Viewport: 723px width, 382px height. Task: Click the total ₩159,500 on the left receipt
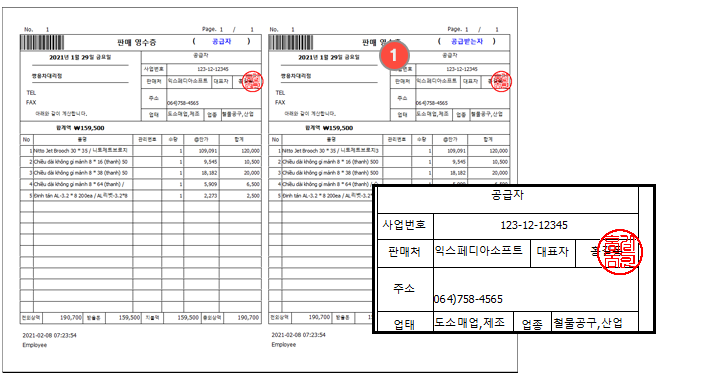click(x=89, y=128)
